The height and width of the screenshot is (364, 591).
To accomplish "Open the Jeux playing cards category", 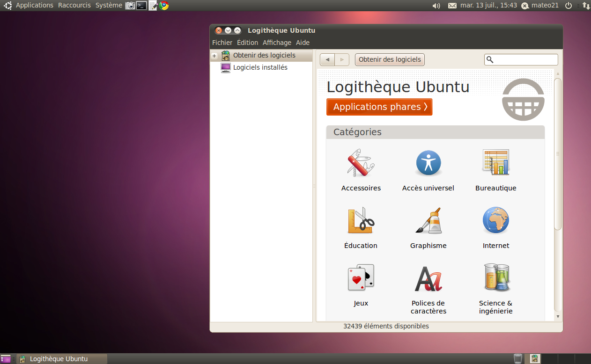I will tap(361, 278).
